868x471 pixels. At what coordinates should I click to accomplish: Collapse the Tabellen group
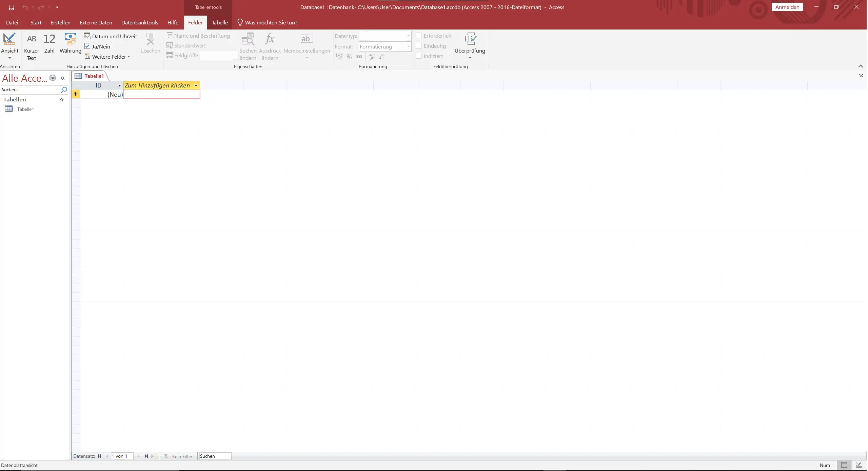coord(62,100)
